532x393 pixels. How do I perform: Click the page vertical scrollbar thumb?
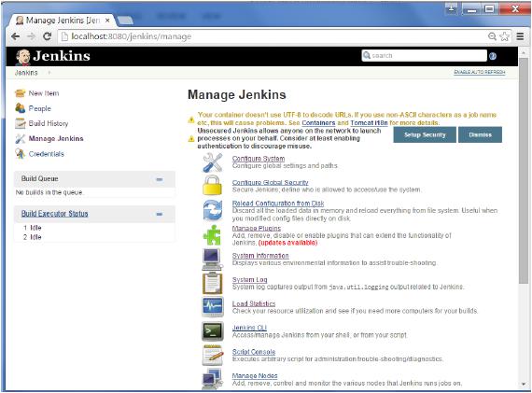click(524, 171)
